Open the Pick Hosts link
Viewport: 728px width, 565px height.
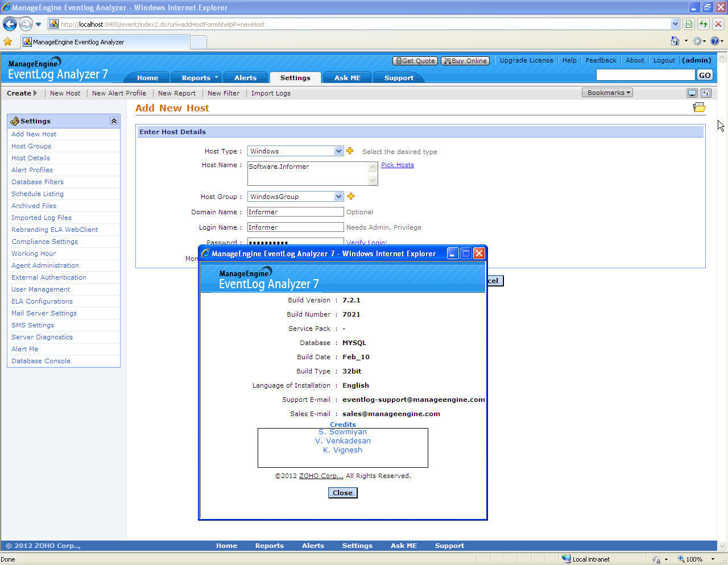[x=397, y=165]
